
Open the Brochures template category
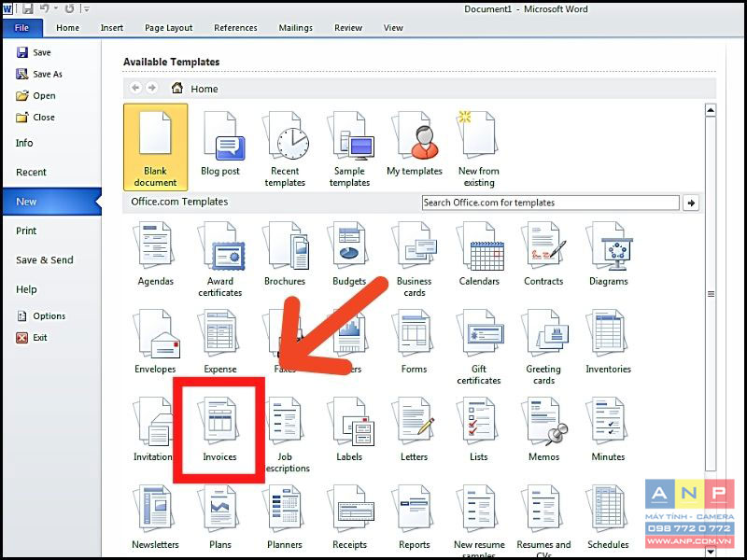coord(285,254)
